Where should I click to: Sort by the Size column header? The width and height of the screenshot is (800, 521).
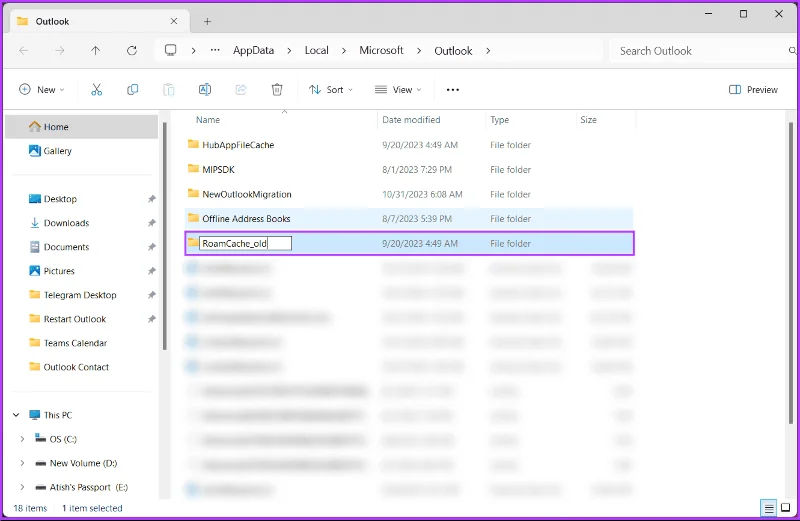point(588,120)
